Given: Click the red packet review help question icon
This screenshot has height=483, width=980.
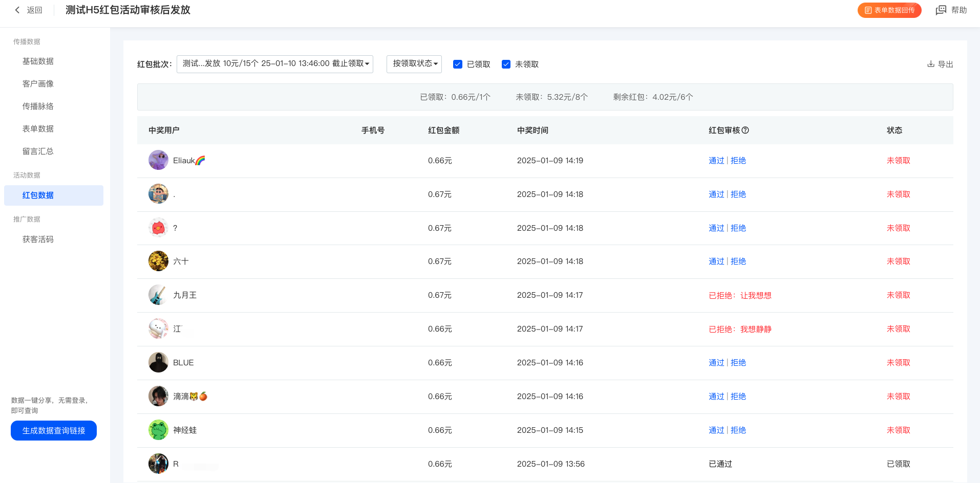Looking at the screenshot, I should (745, 130).
